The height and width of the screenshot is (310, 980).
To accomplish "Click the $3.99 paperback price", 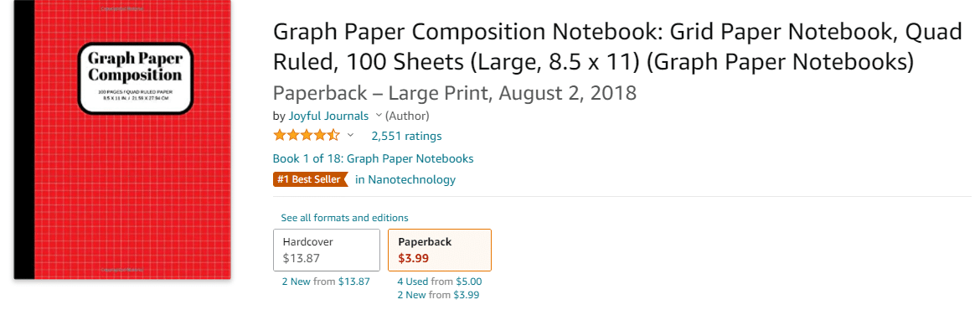I will (413, 257).
